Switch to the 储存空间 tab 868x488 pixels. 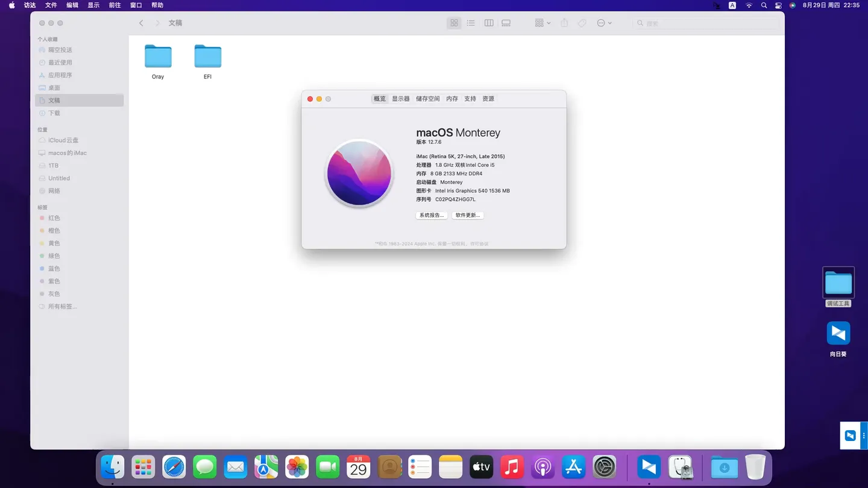point(427,98)
